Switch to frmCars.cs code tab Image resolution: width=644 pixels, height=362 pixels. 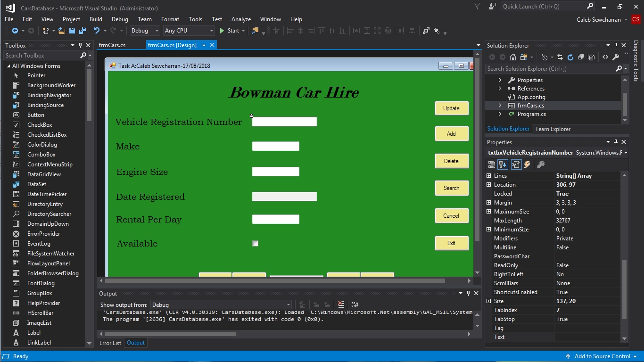click(x=112, y=45)
